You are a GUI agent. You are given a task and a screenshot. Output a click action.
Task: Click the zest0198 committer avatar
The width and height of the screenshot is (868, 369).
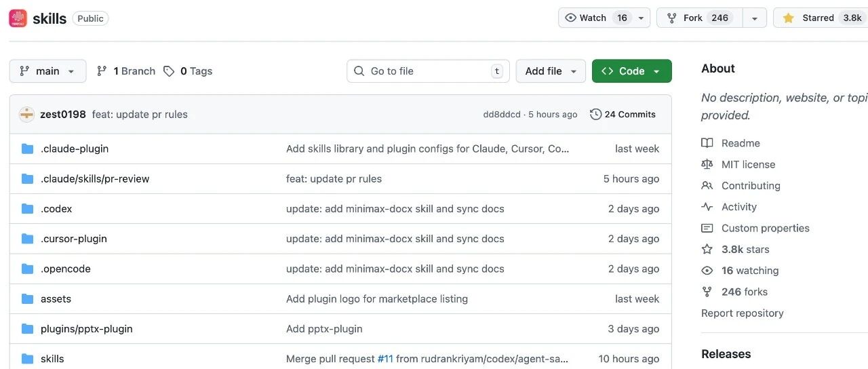point(26,115)
